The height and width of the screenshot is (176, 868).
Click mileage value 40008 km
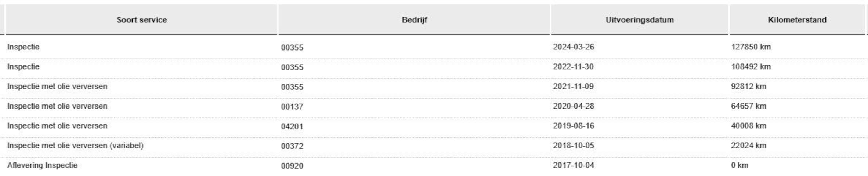[749, 126]
